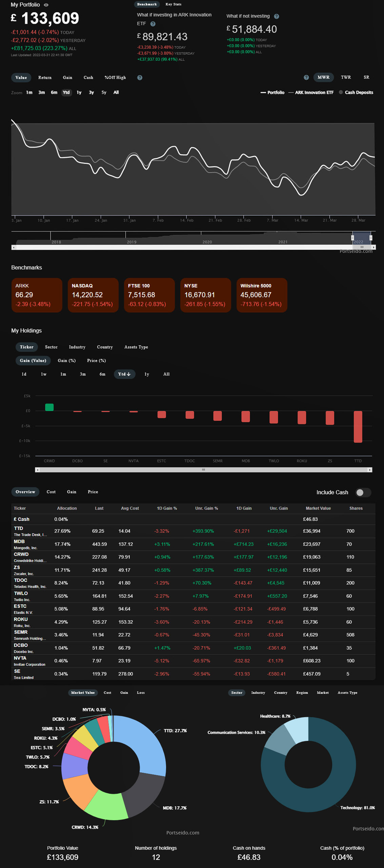Select the Cash chart mode
The height and width of the screenshot is (868, 384).
click(x=88, y=78)
